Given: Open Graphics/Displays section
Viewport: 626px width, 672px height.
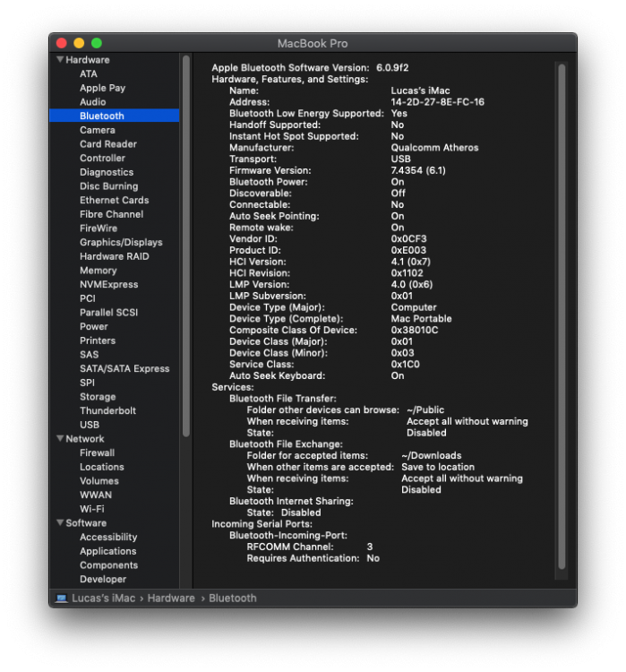Looking at the screenshot, I should point(121,243).
